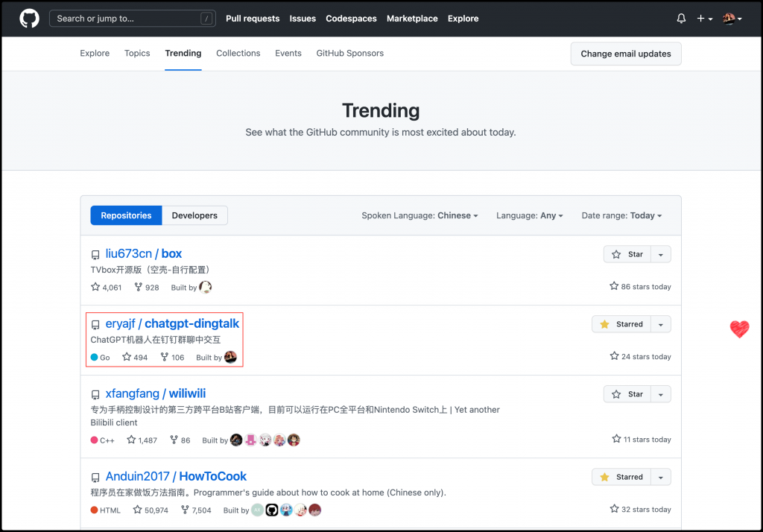Click the red heart icon at right
This screenshot has width=763, height=532.
(739, 329)
